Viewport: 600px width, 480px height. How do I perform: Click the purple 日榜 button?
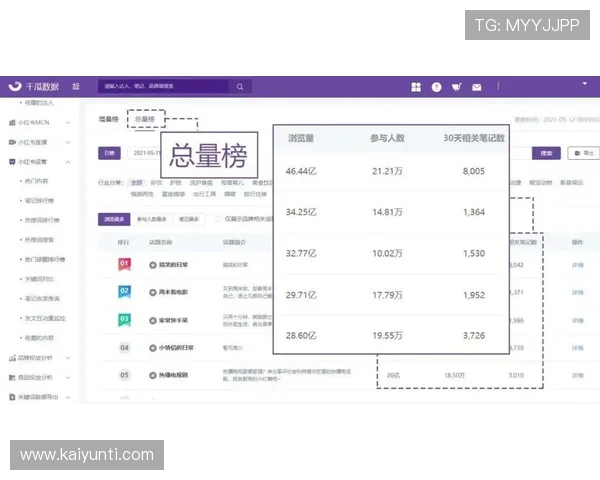(109, 153)
